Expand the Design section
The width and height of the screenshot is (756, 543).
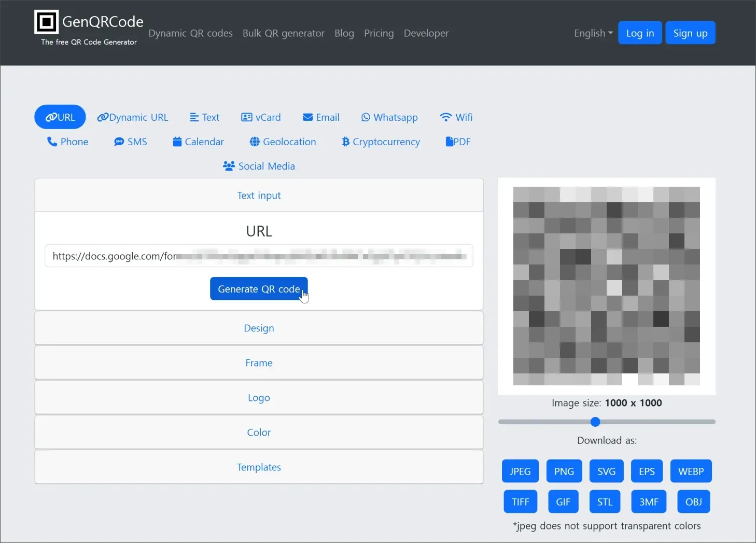pyautogui.click(x=259, y=328)
